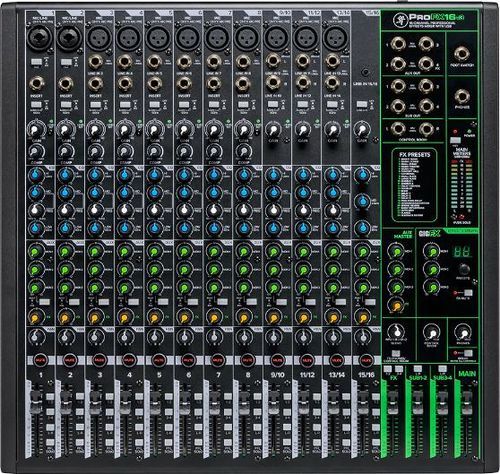Image resolution: width=500 pixels, height=474 pixels.
Task: Click the Aux Master MON 1 knob
Action: 396,251
